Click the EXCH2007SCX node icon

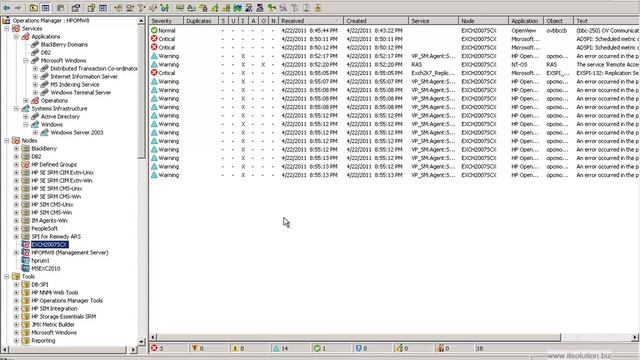click(25, 244)
